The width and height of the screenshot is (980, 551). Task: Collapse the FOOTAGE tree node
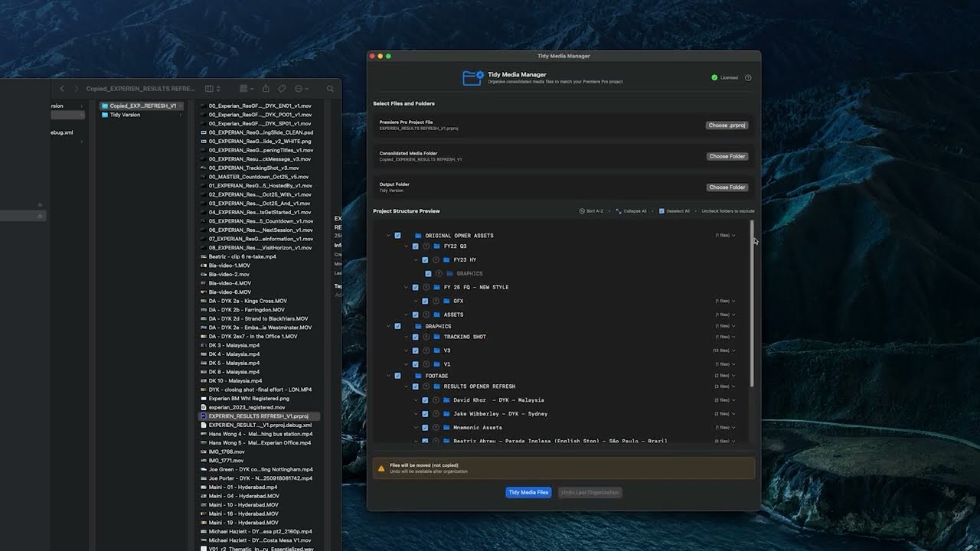point(388,376)
